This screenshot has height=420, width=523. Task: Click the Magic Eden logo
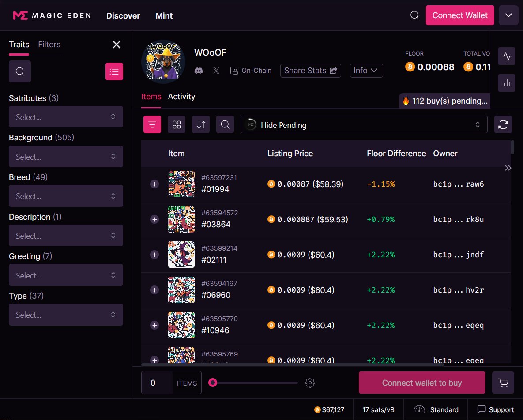click(x=52, y=16)
